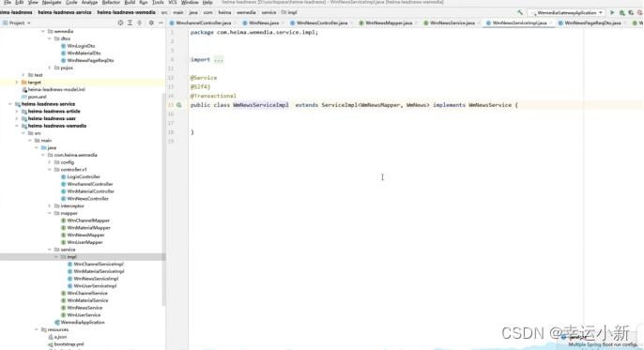The height and width of the screenshot is (350, 644).
Task: Expand the folded import block
Action: pos(219,59)
